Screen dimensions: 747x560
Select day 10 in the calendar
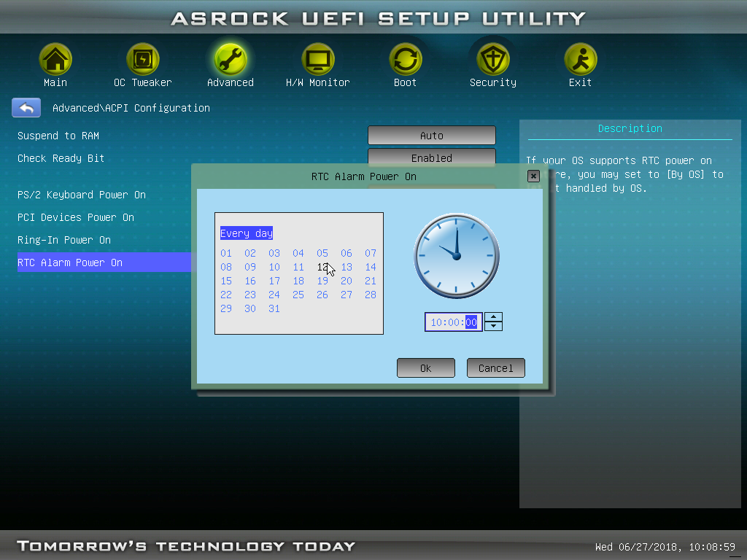[x=274, y=267]
